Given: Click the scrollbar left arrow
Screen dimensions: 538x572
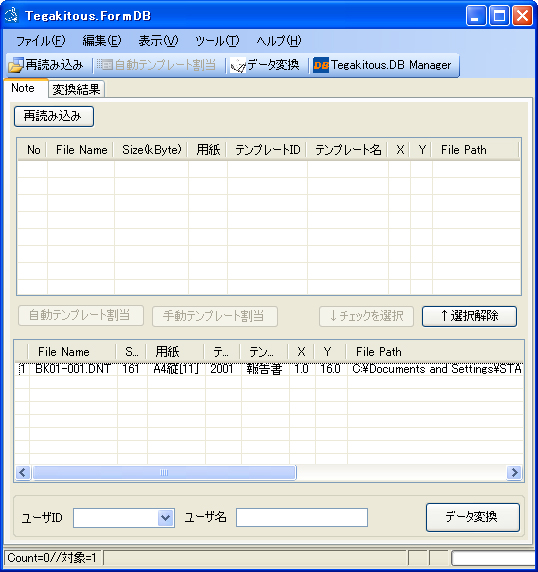Looking at the screenshot, I should pyautogui.click(x=23, y=473).
